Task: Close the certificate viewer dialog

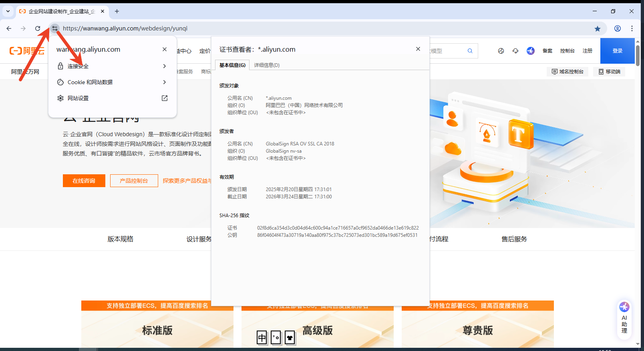Action: [418, 49]
